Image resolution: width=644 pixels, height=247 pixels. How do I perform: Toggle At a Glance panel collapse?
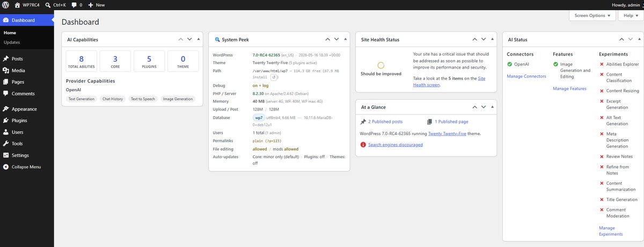pos(492,107)
